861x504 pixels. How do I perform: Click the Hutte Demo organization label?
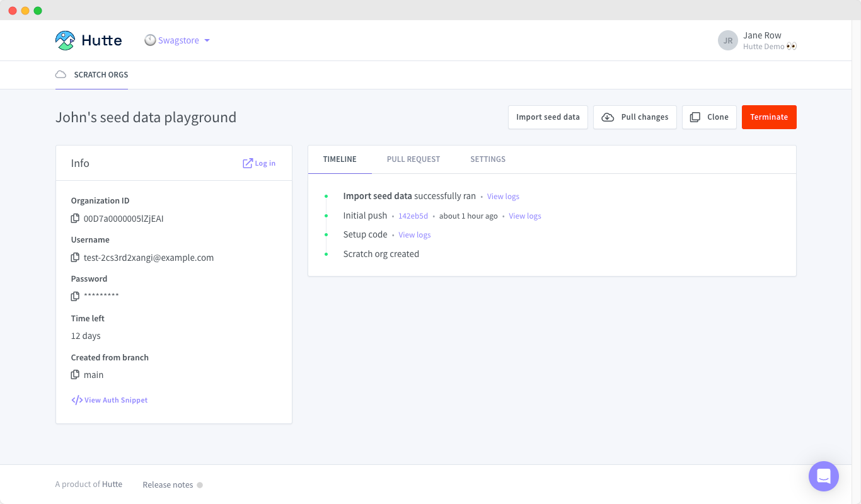click(x=770, y=47)
